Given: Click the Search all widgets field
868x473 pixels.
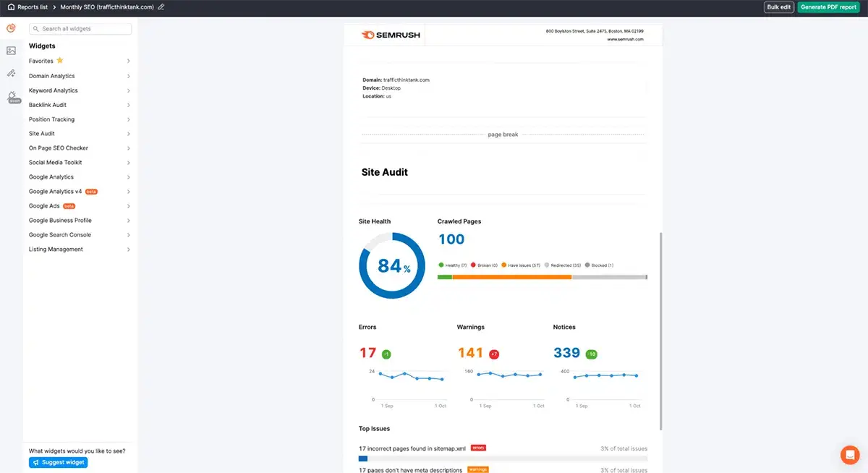Looking at the screenshot, I should click(80, 29).
